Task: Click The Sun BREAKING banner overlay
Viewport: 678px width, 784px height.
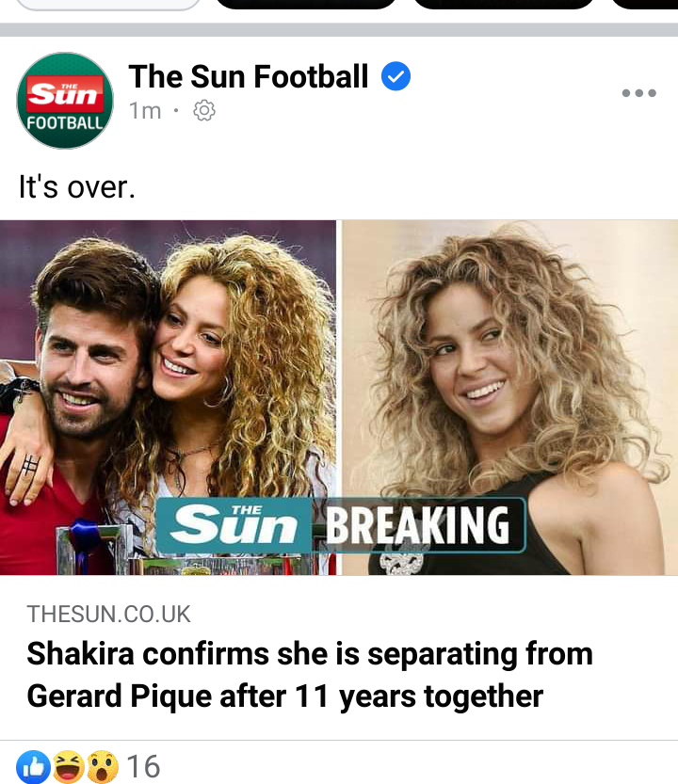Action: pyautogui.click(x=341, y=525)
